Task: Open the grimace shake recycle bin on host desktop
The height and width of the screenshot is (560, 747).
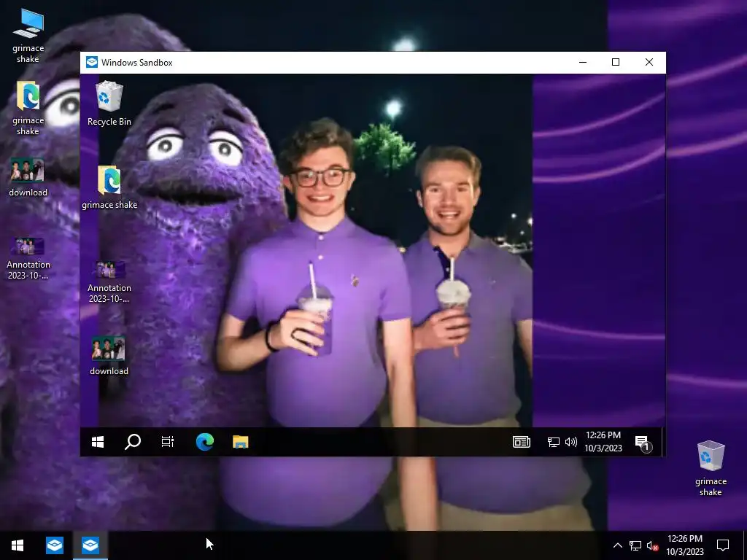Action: pyautogui.click(x=711, y=469)
